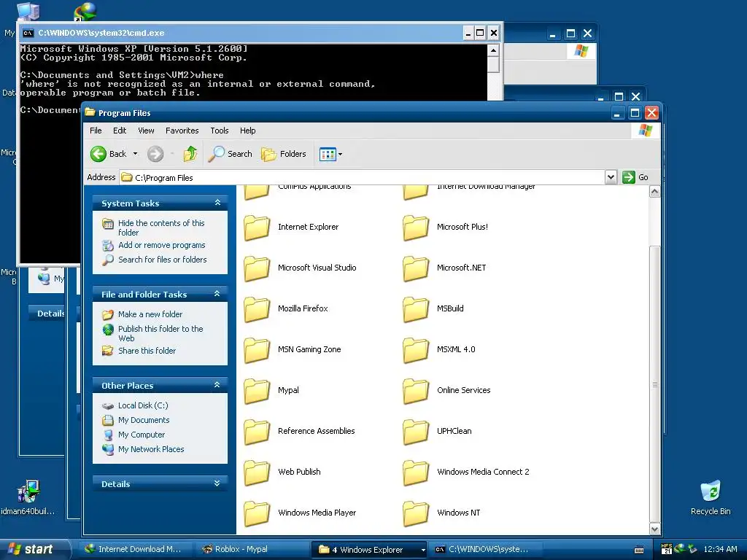Switch to Roblox - Mypal taskbar button
The width and height of the screenshot is (747, 560).
(x=252, y=550)
